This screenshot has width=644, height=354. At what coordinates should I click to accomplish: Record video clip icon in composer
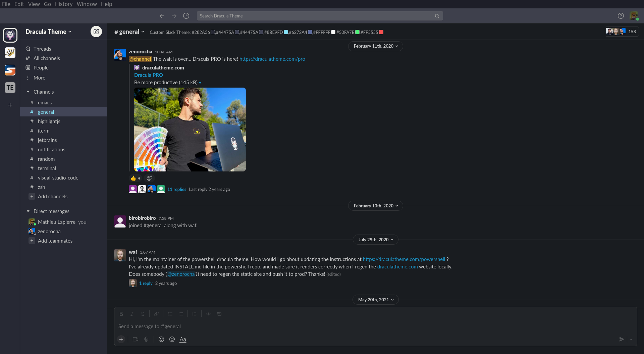[x=136, y=339]
